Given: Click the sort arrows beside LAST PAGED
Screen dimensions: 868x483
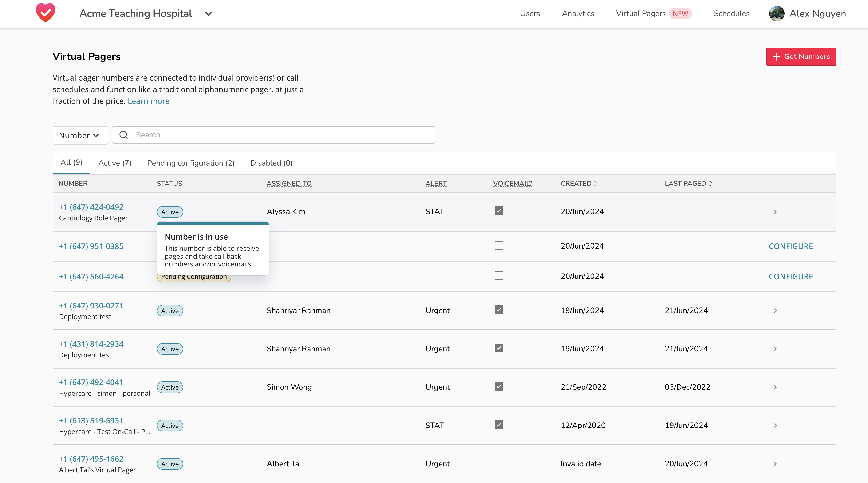Looking at the screenshot, I should click(710, 183).
